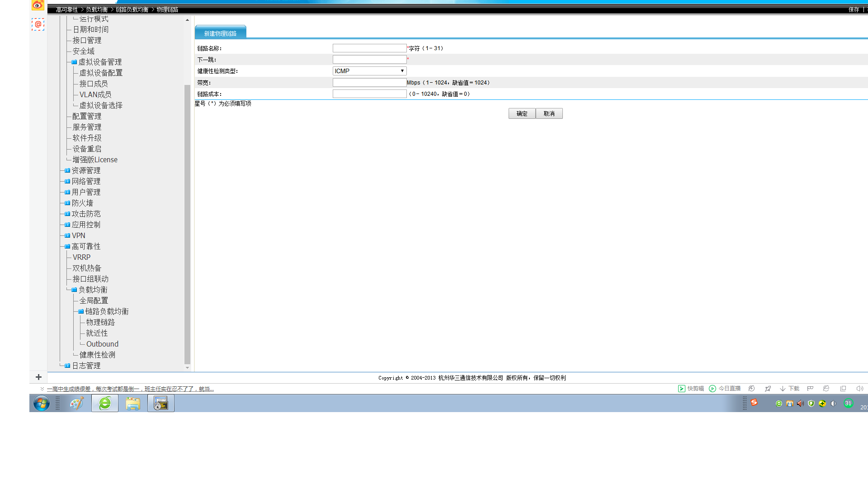868x488 pixels.
Task: Select the 新建物理链路 tab
Action: point(220,33)
